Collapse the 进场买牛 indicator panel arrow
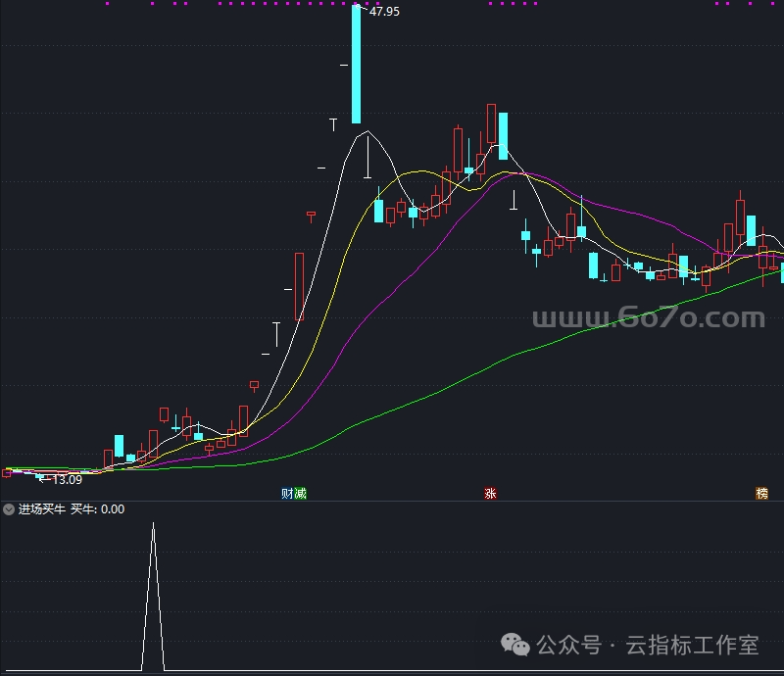Viewport: 784px width, 676px height. tap(9, 509)
